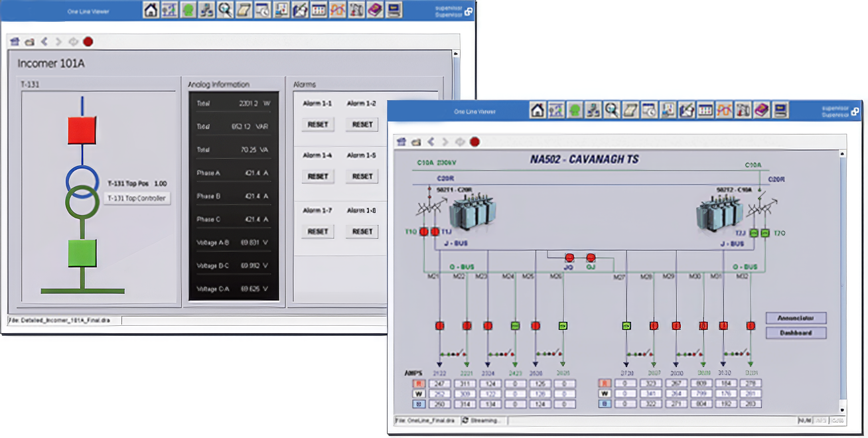This screenshot has width=868, height=438.
Task: Open the calendar clock icon in NA502 window toolbar
Action: tap(649, 110)
